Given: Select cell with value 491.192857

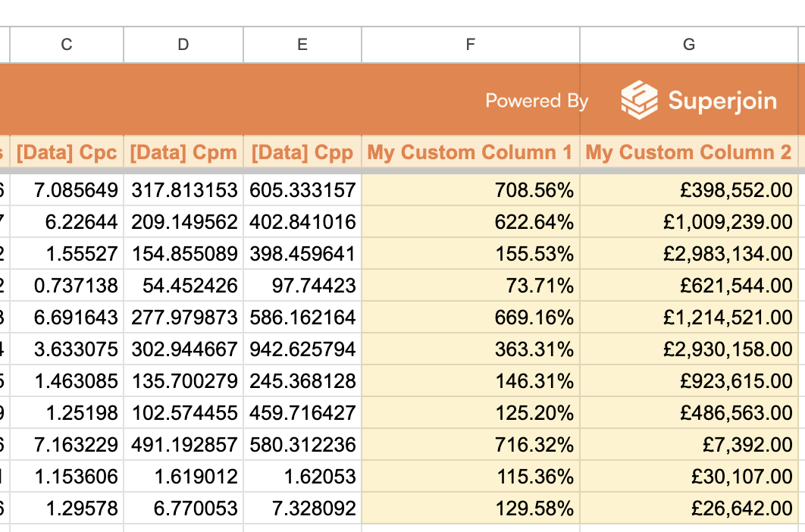Looking at the screenshot, I should point(183,445).
